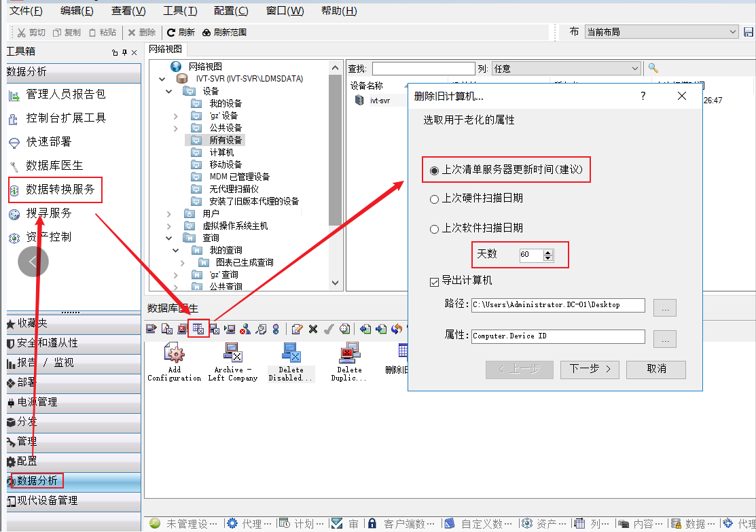Open the 配置(C) menu

(x=231, y=11)
